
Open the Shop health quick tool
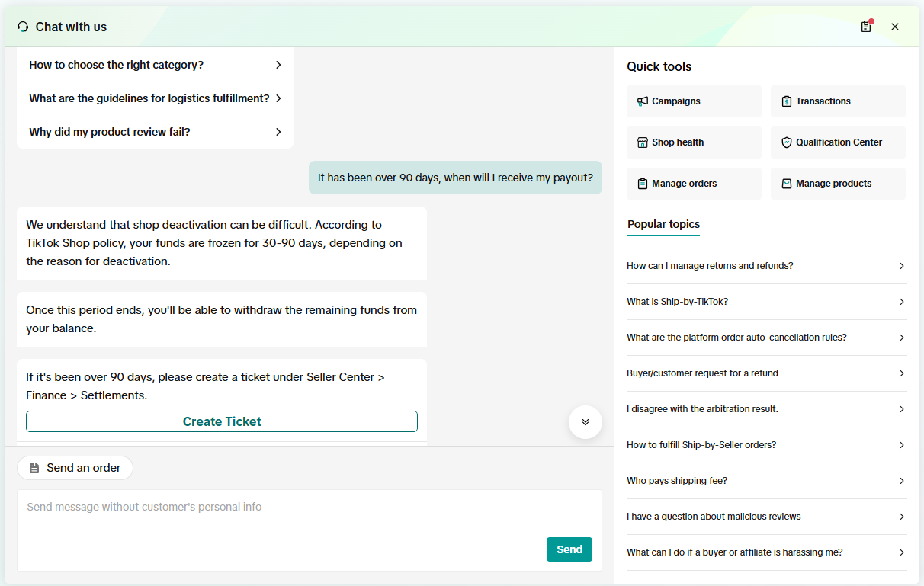click(694, 142)
